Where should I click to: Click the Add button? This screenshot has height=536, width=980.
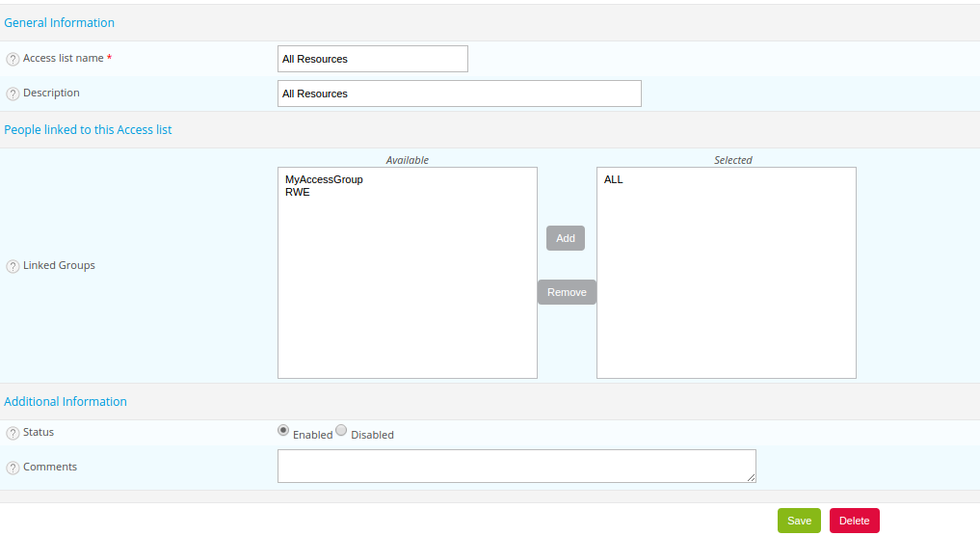566,238
